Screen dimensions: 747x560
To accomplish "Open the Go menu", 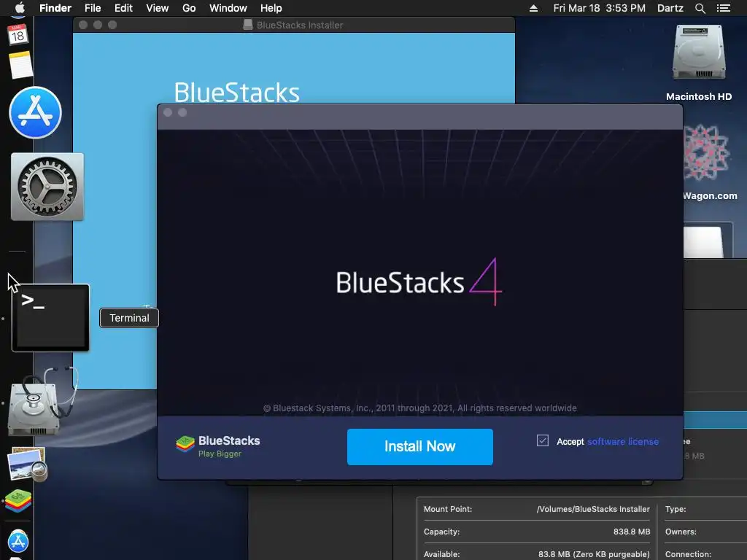I will (189, 8).
